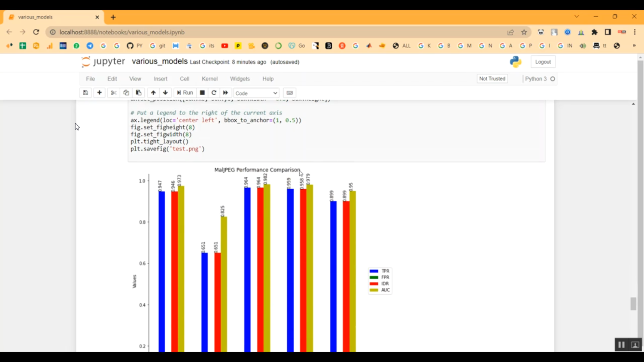
Task: Open the Chrome profile dropdown chevron
Action: [577, 16]
